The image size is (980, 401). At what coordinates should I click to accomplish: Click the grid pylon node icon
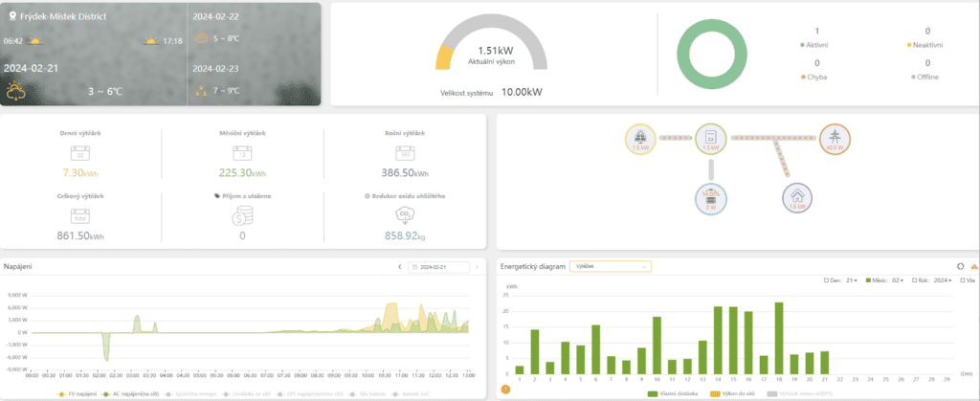point(835,139)
